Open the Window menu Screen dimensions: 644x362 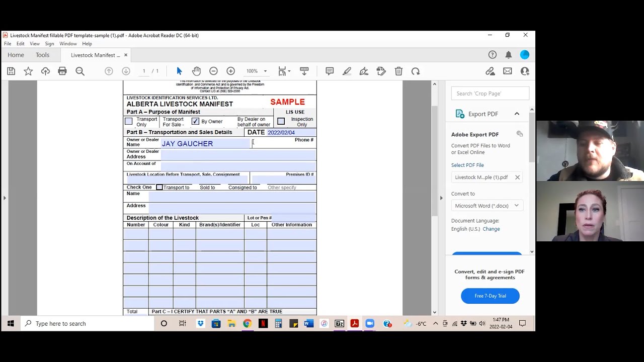[x=68, y=44]
